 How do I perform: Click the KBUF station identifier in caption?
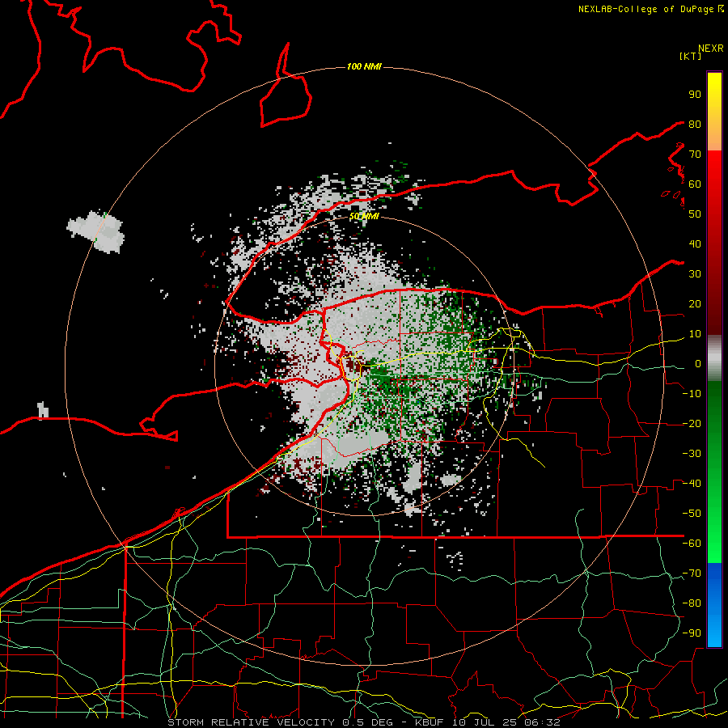click(429, 722)
